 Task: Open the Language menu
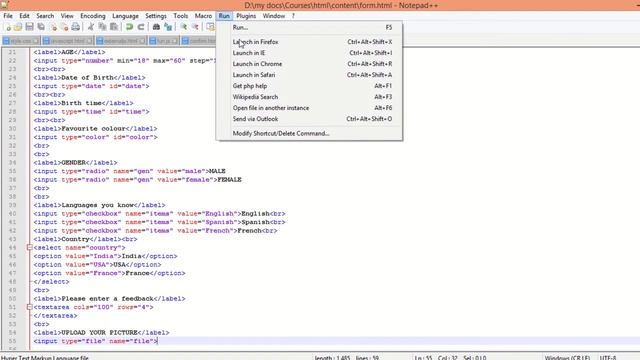pyautogui.click(x=125, y=16)
